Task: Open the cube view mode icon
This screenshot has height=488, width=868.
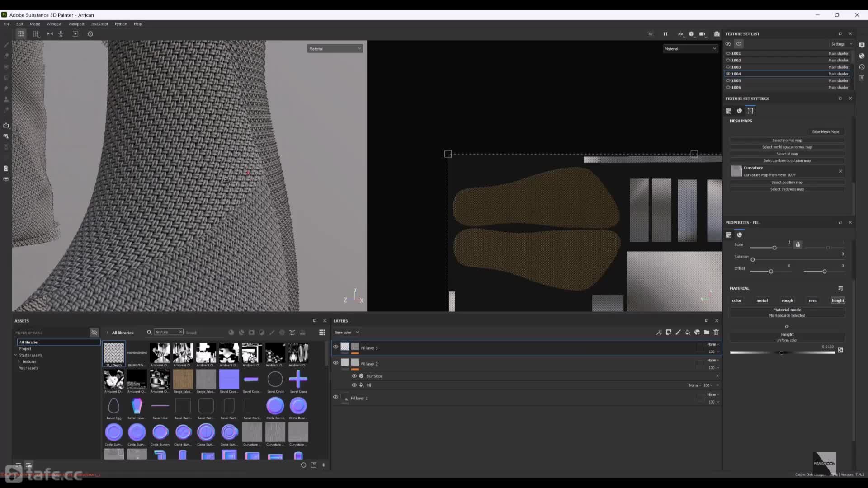Action: [691, 34]
